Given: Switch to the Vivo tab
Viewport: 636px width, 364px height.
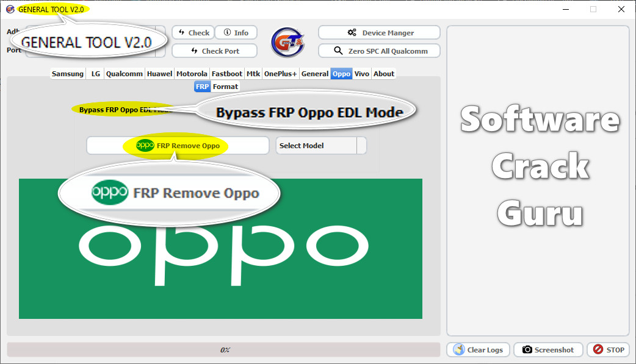Looking at the screenshot, I should tap(362, 74).
